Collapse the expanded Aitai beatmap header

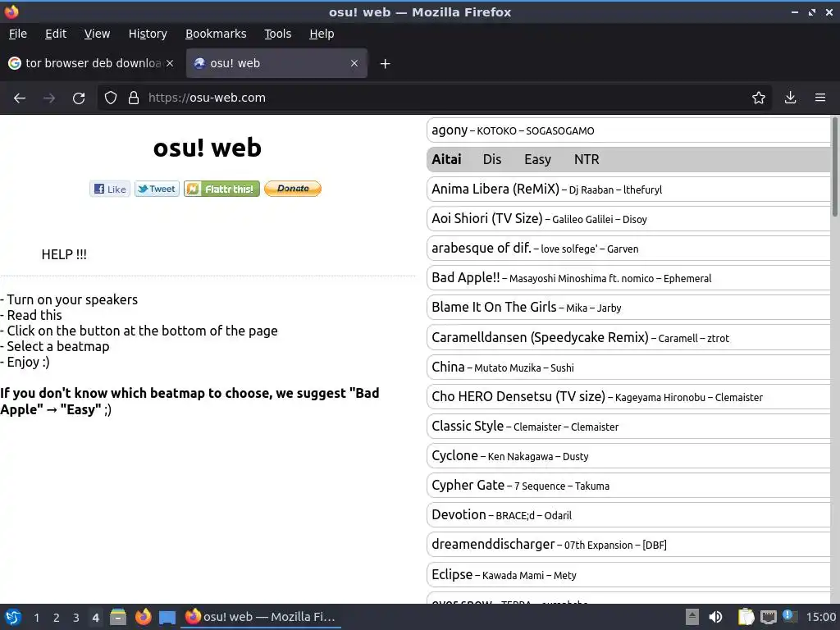click(446, 160)
